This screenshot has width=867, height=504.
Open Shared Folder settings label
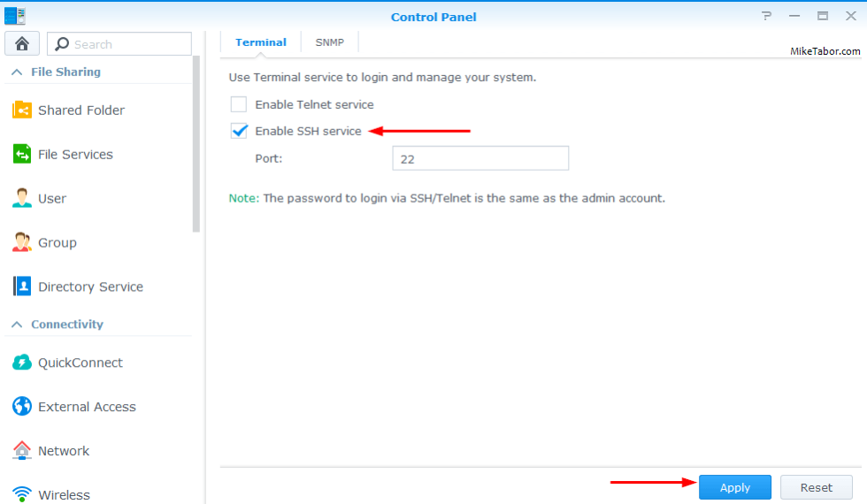[x=81, y=110]
